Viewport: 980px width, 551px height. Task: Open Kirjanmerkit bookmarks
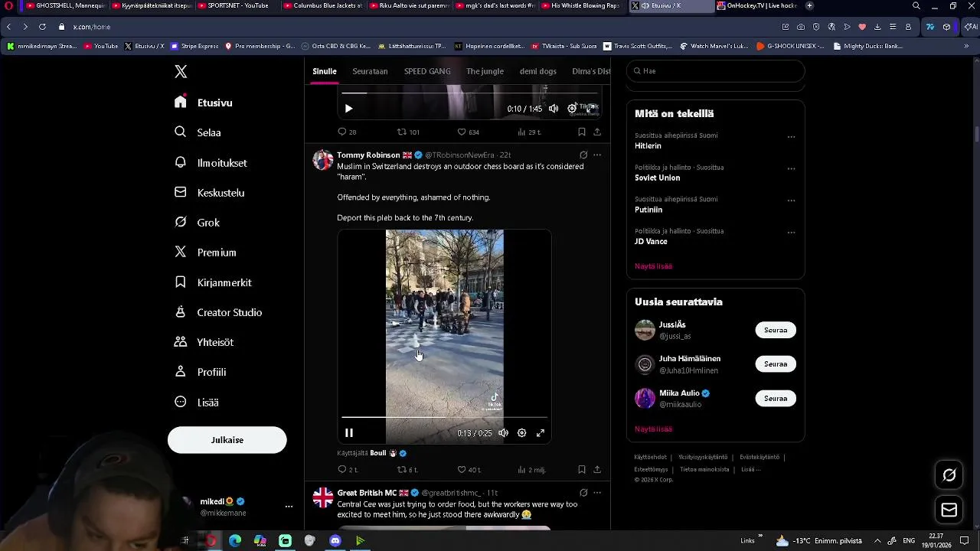point(213,282)
